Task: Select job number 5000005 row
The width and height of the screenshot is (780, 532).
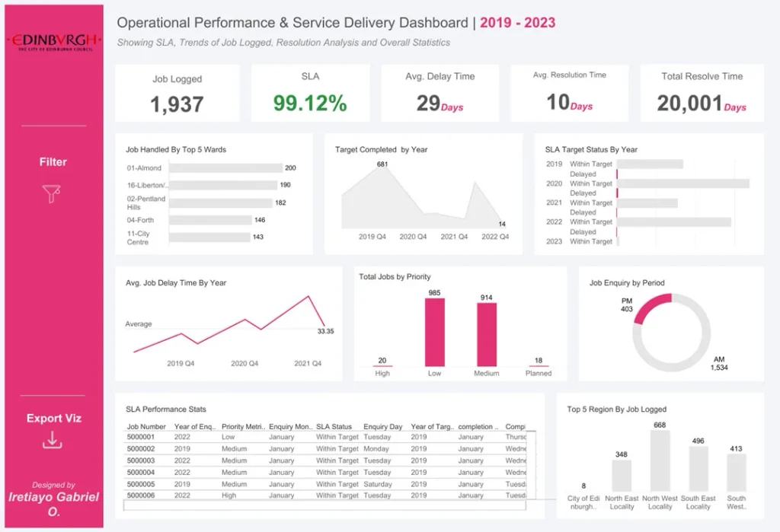Action: (x=324, y=484)
